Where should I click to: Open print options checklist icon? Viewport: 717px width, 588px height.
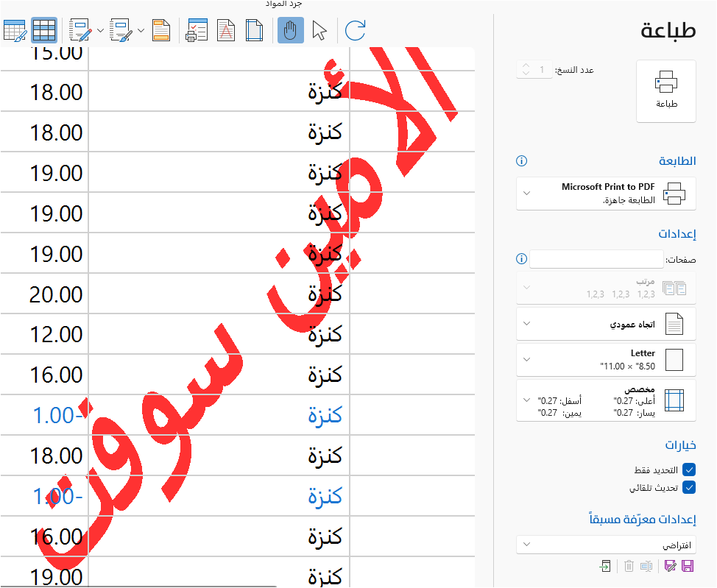pyautogui.click(x=197, y=30)
